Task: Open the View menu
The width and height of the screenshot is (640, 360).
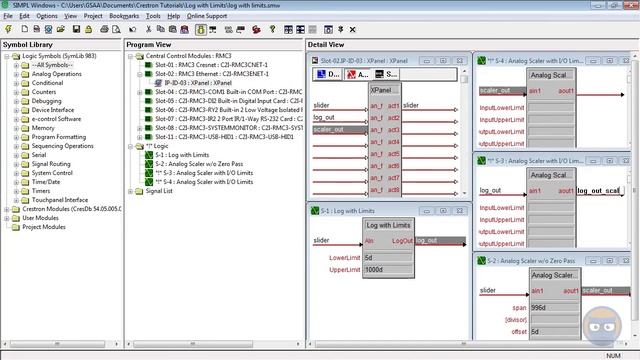Action: (70, 16)
